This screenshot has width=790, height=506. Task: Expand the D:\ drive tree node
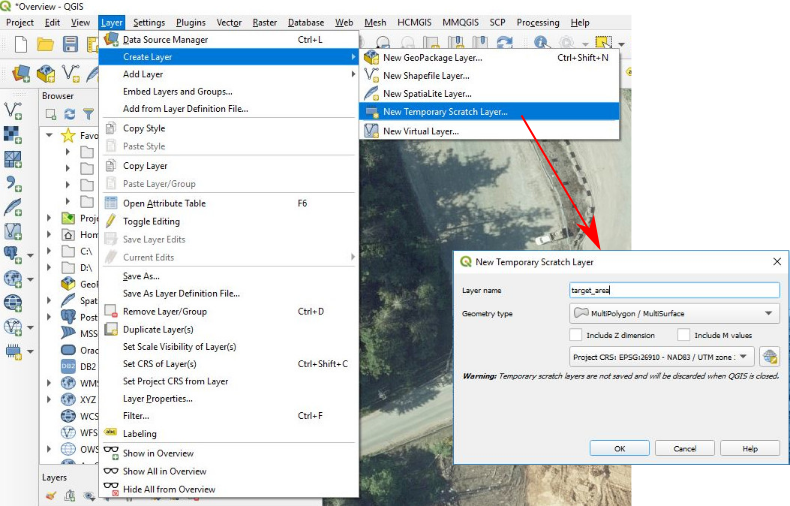pos(49,268)
